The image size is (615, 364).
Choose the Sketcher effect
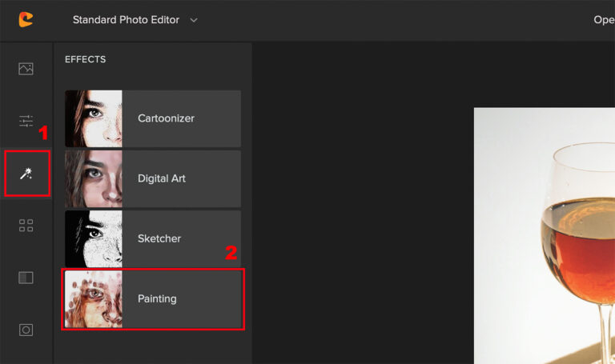coord(153,239)
